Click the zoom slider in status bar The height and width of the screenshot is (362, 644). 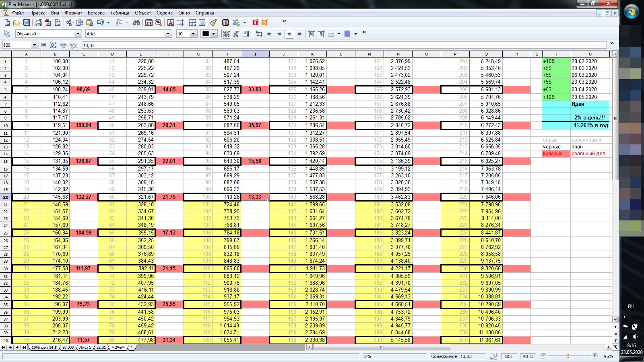(x=568, y=356)
